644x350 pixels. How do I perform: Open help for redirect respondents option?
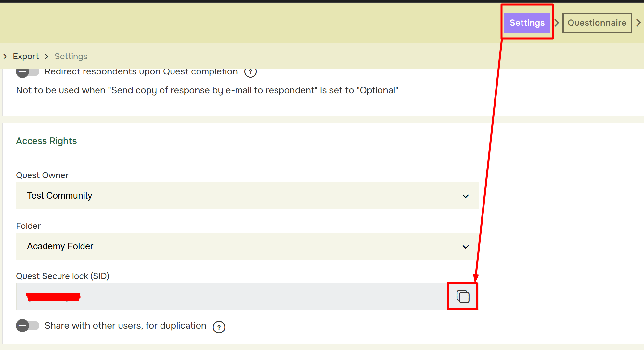click(x=251, y=72)
